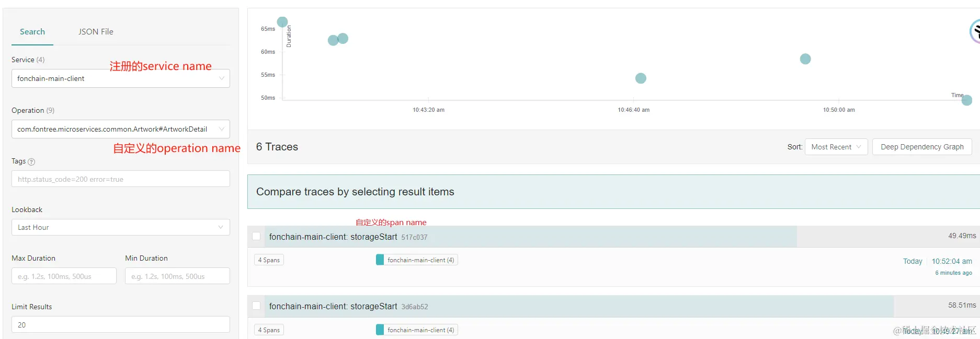Open the JSON File tab
Screen dimensions: 980x339
click(x=96, y=32)
